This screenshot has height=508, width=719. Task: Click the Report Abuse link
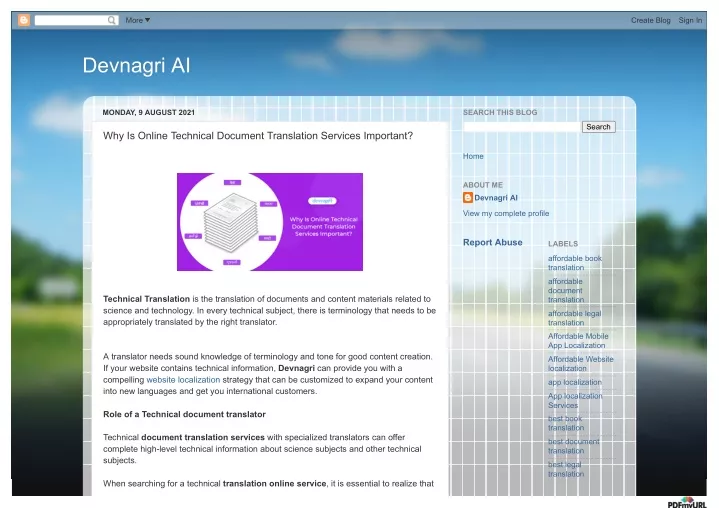coord(492,243)
